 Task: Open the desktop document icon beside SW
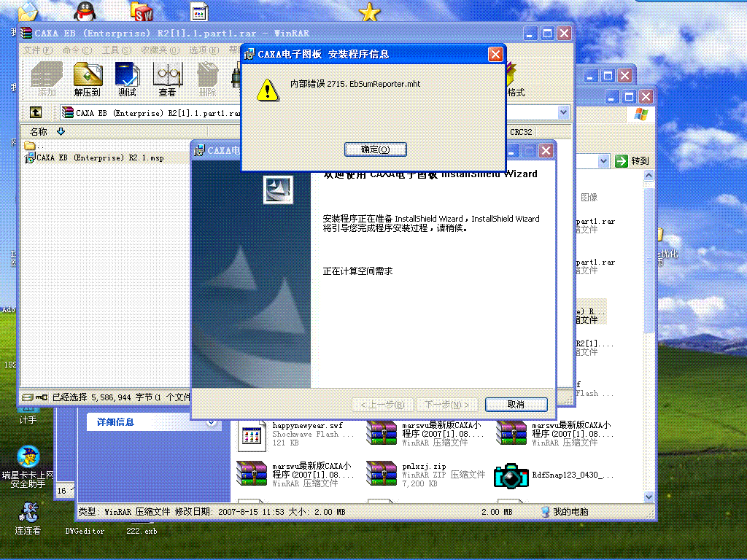199,12
